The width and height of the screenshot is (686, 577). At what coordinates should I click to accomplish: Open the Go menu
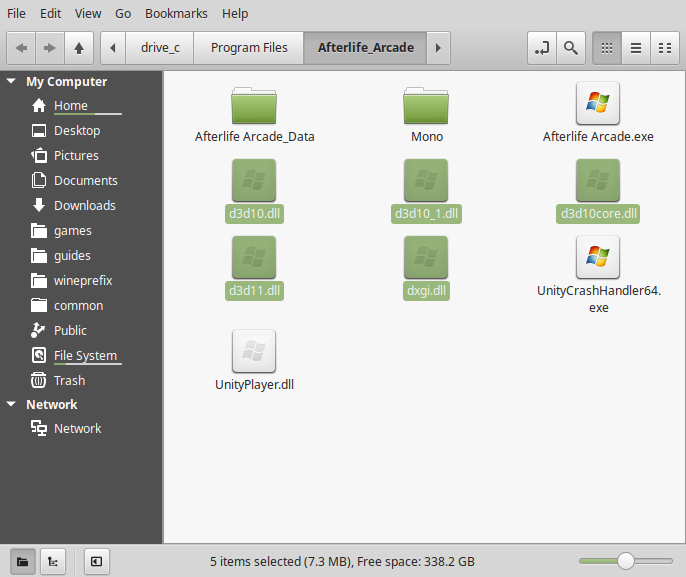pos(123,14)
